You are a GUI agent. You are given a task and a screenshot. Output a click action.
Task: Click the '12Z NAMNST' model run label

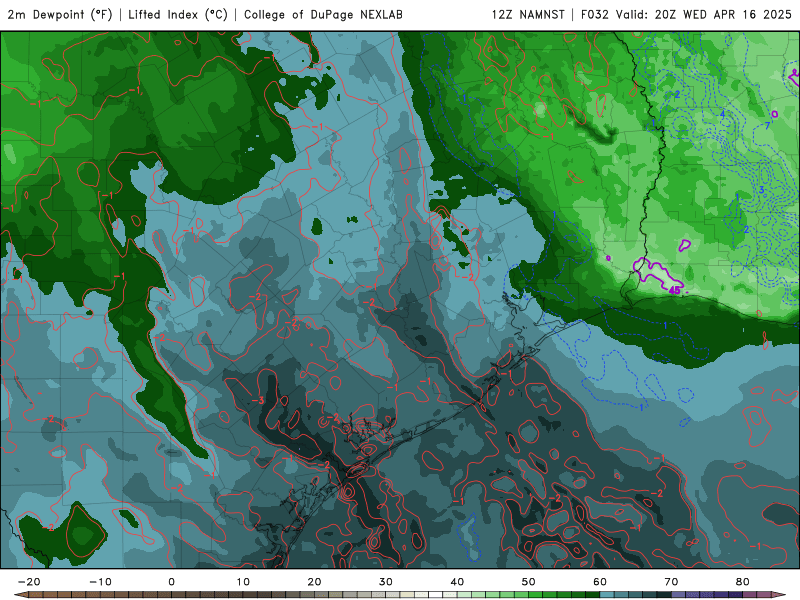click(528, 15)
